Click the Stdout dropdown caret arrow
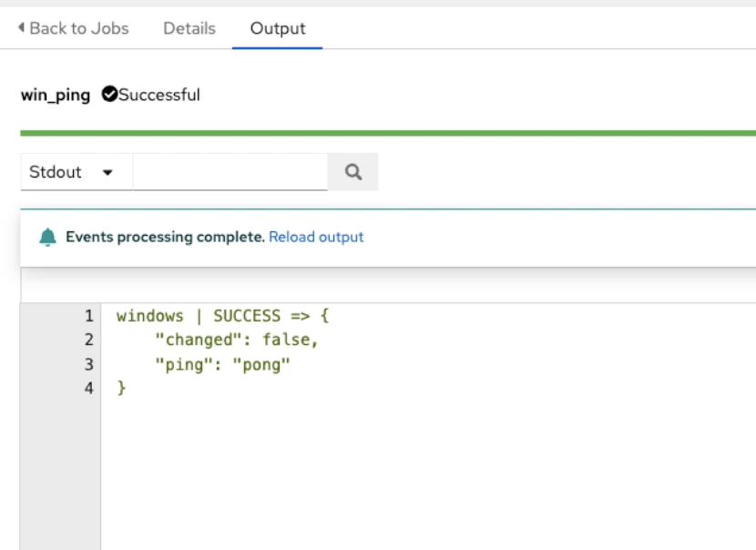The width and height of the screenshot is (756, 550). tap(107, 173)
